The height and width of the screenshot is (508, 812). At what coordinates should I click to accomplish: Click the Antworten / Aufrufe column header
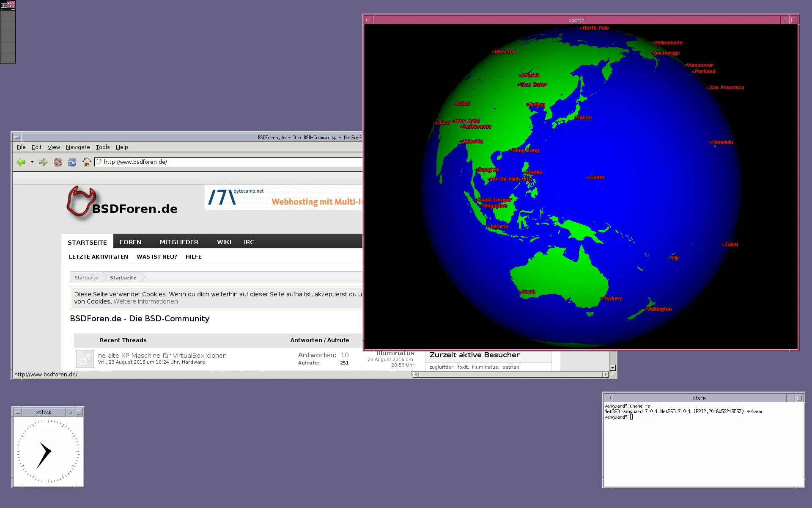pyautogui.click(x=320, y=340)
